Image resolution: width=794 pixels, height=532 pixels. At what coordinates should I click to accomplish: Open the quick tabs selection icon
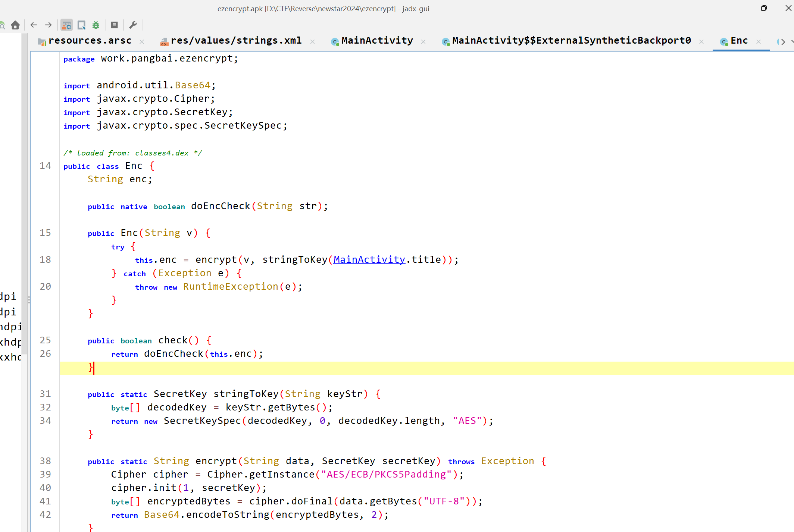[x=81, y=25]
